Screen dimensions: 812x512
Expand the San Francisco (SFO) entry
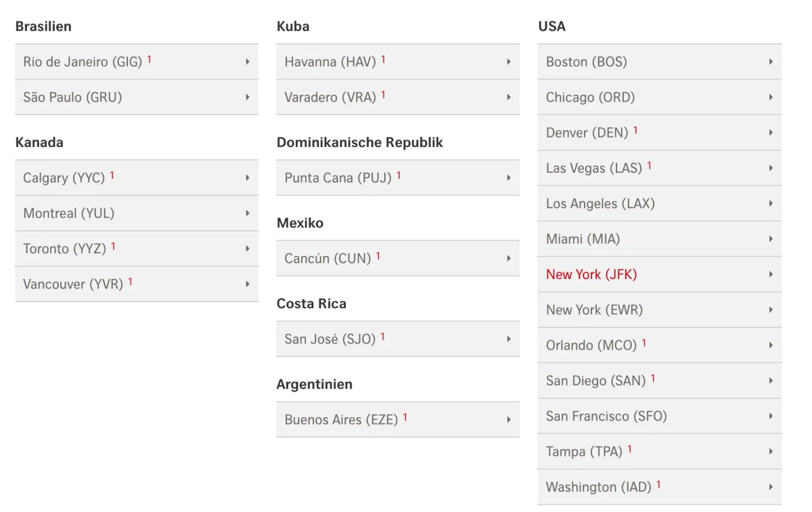(x=660, y=416)
